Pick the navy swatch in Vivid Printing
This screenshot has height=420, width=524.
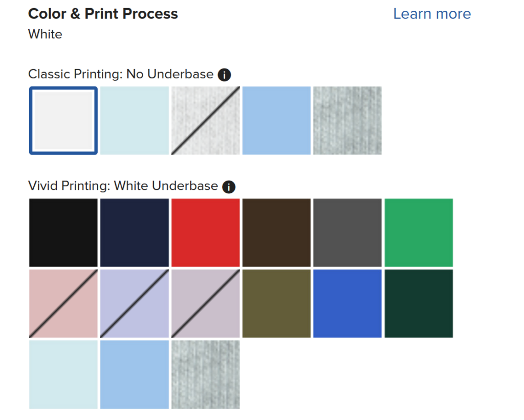[x=135, y=233]
